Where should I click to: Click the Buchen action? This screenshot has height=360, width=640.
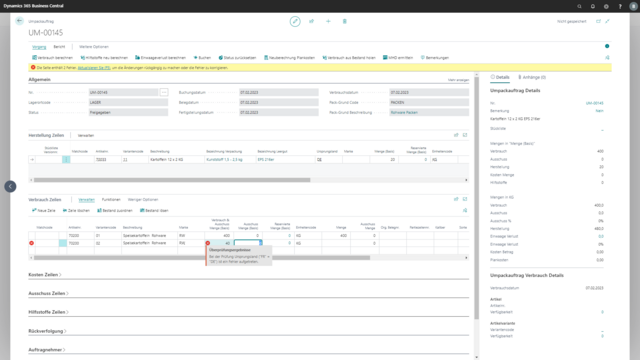[202, 58]
